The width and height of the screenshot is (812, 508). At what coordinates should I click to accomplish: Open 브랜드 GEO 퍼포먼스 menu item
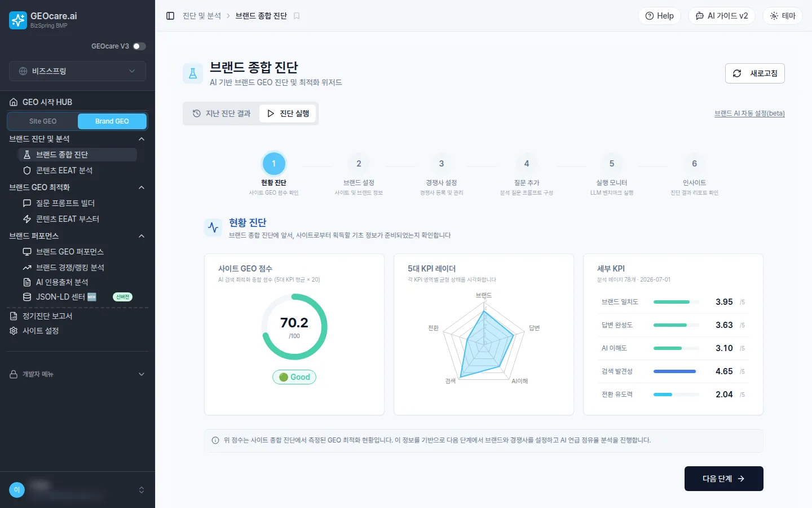77,252
